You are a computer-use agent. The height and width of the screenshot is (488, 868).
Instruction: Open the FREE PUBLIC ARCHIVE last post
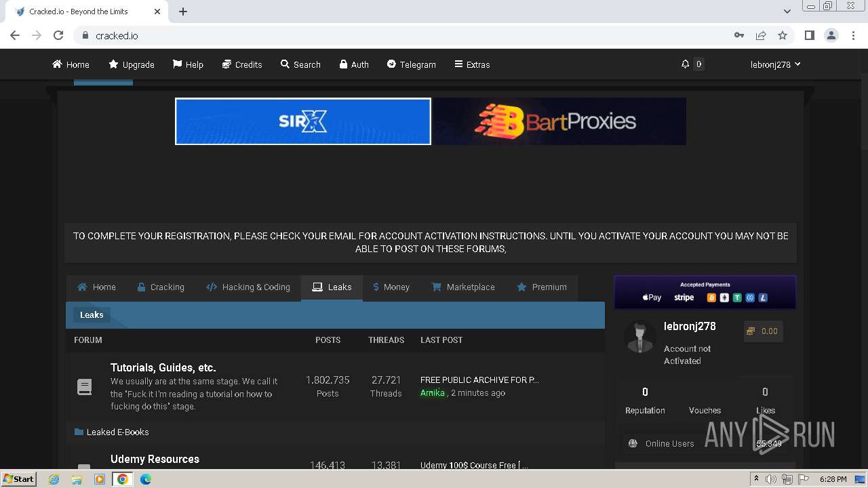479,380
